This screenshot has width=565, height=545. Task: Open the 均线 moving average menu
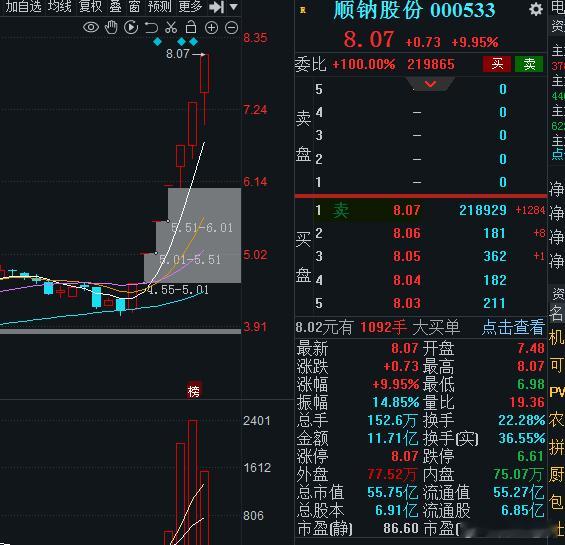click(x=60, y=6)
